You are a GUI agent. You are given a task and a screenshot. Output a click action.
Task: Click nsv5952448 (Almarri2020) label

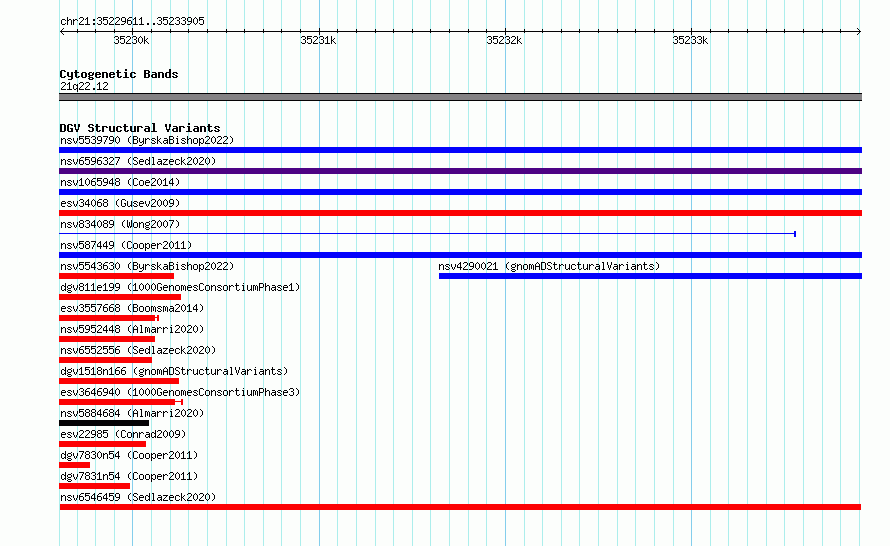[x=132, y=329]
